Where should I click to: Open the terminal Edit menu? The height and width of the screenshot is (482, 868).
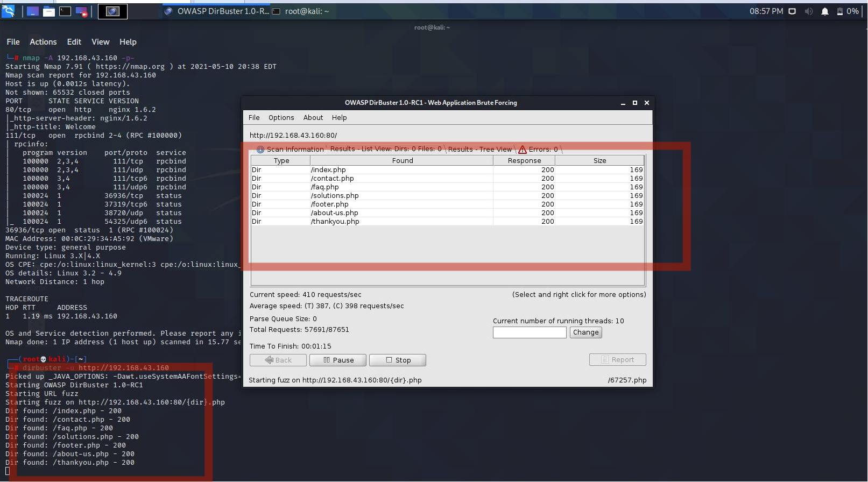74,42
